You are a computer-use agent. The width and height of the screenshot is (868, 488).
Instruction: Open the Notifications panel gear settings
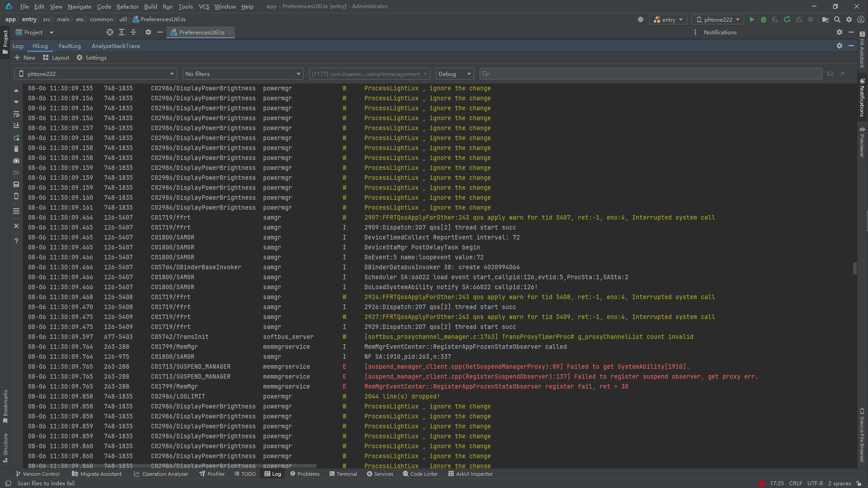840,32
